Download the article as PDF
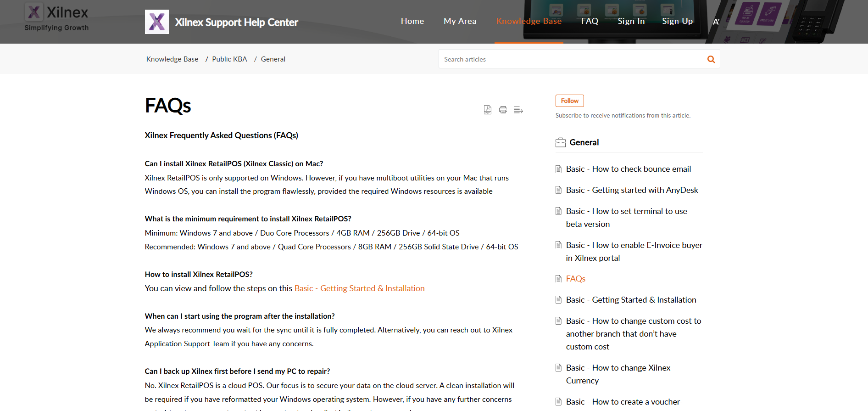The image size is (868, 411). [487, 110]
